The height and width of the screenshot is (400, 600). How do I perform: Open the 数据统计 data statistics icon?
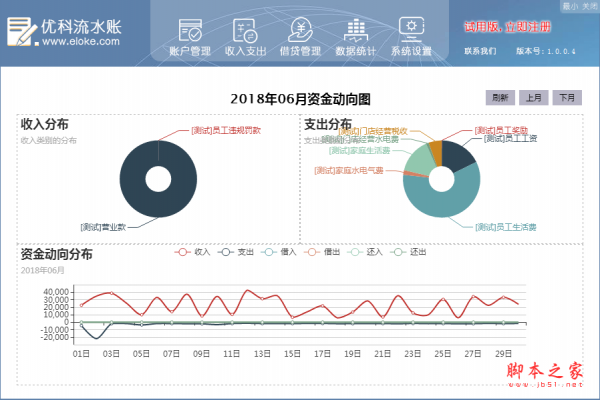356,38
